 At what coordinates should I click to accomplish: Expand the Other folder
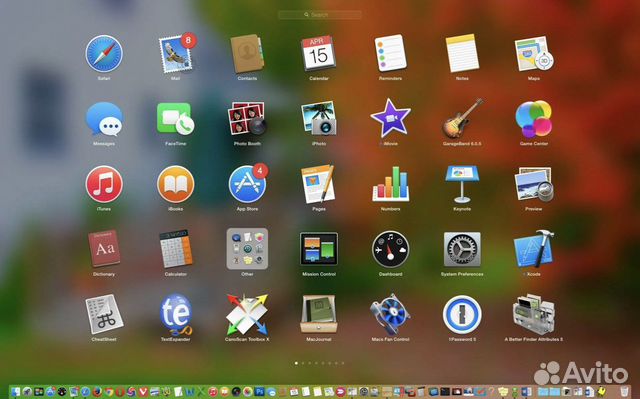(247, 249)
